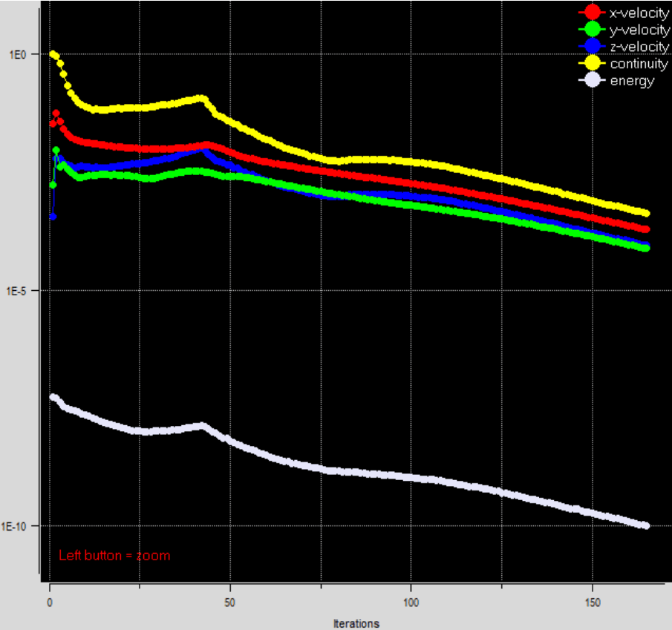This screenshot has width=672, height=630.
Task: Click the 100 tick on the x-axis
Action: tap(411, 599)
